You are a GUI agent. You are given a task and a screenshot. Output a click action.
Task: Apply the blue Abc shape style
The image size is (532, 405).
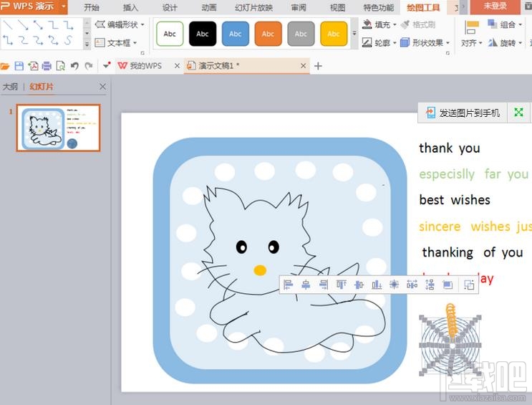click(235, 34)
